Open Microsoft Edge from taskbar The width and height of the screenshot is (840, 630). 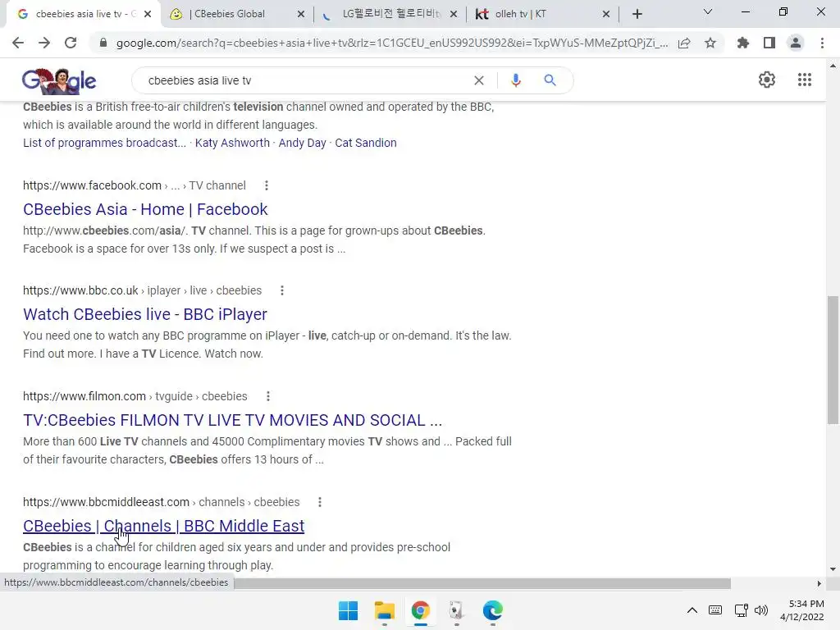(x=492, y=610)
